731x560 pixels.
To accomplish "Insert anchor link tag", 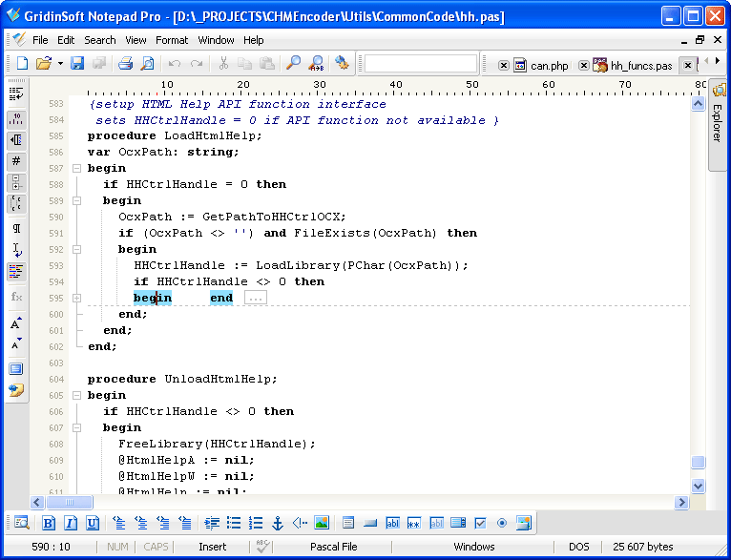I will tap(278, 523).
